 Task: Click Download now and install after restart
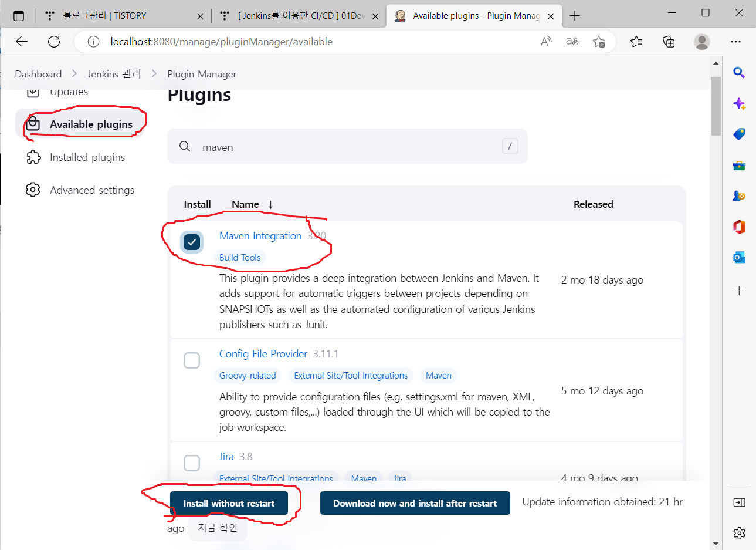[415, 503]
